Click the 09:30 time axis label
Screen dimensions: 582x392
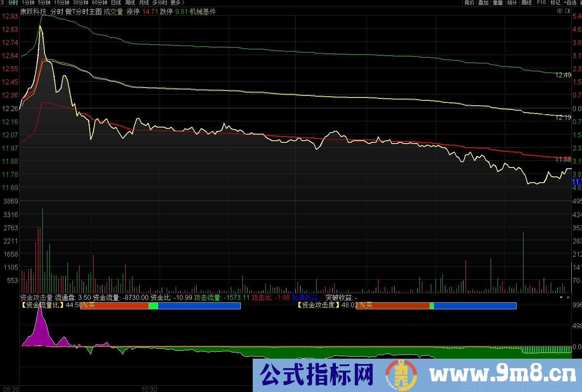click(11, 389)
